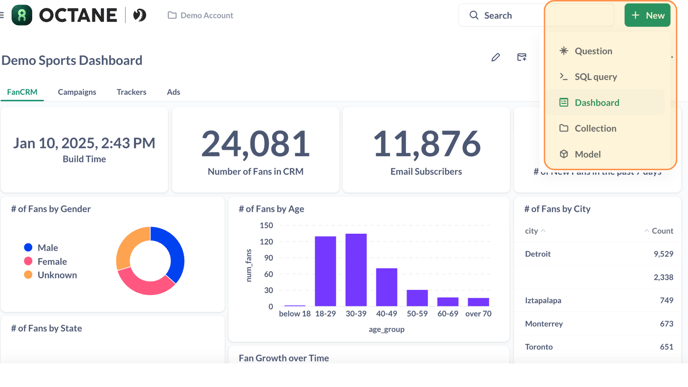
Task: Choose Collection from the New menu
Action: (606, 129)
